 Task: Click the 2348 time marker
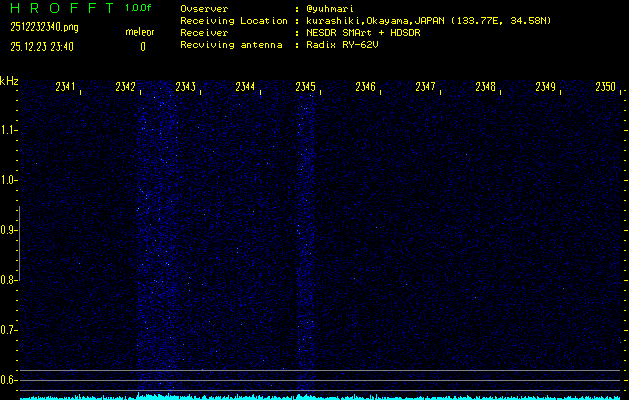click(x=485, y=87)
